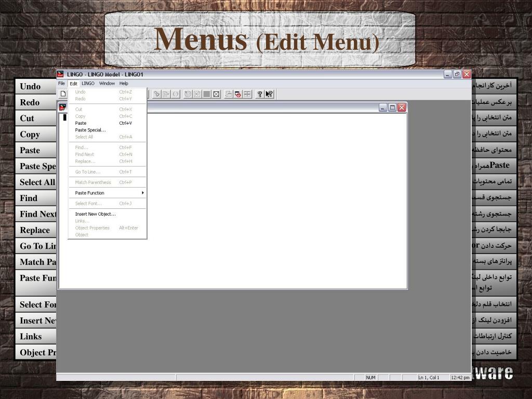This screenshot has height=399, width=532.
Task: Select the greyed Undo menu entry
Action: [107, 92]
